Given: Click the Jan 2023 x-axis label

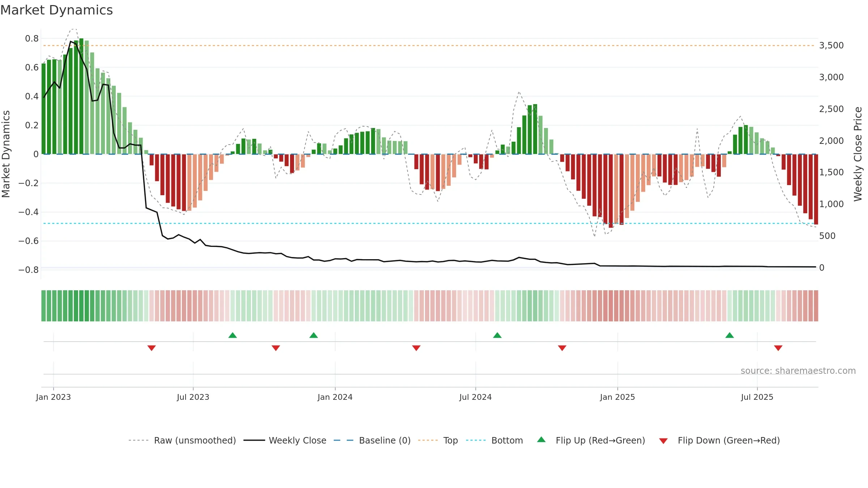Looking at the screenshot, I should pyautogui.click(x=54, y=397).
